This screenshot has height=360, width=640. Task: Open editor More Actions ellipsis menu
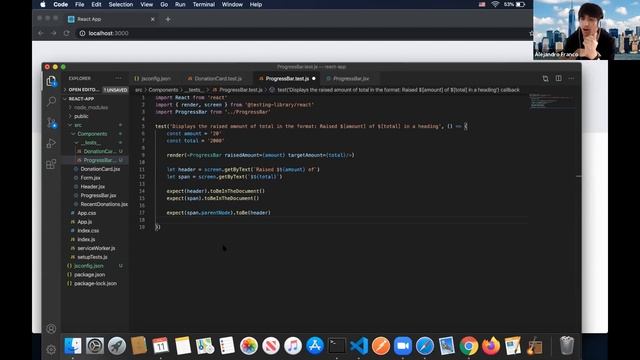coord(571,78)
